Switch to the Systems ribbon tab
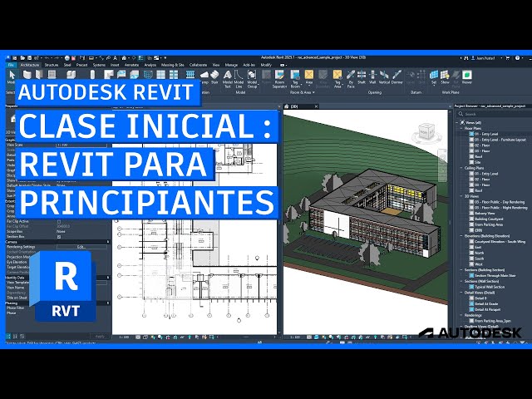 click(99, 65)
